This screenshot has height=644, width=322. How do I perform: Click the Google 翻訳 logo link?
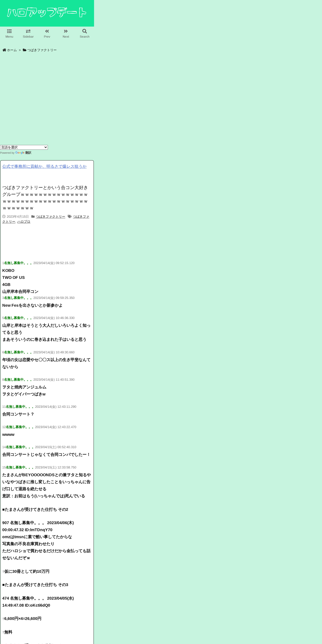pos(23,153)
